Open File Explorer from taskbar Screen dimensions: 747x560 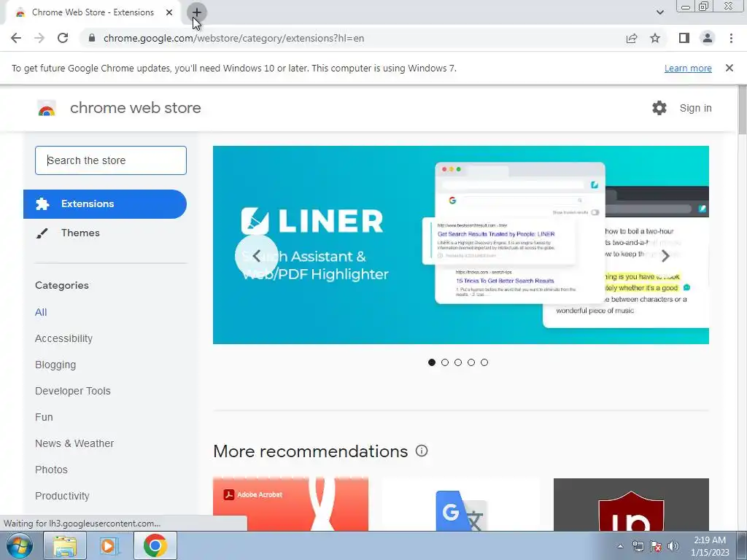(x=65, y=545)
